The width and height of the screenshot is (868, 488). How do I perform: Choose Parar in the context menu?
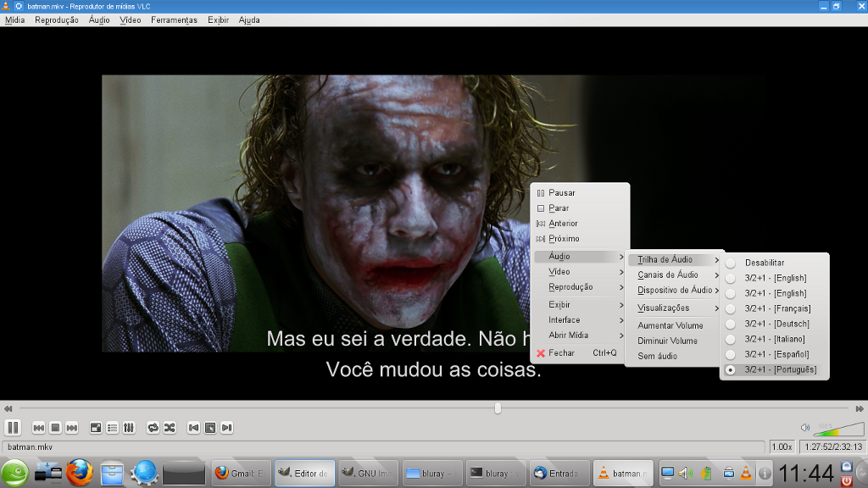580,208
